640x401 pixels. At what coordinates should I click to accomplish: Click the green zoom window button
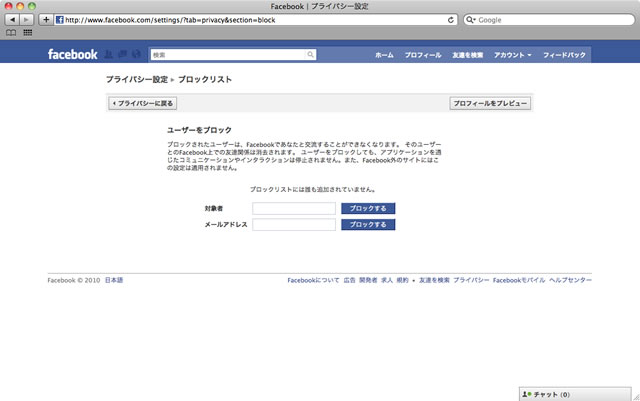(32, 6)
